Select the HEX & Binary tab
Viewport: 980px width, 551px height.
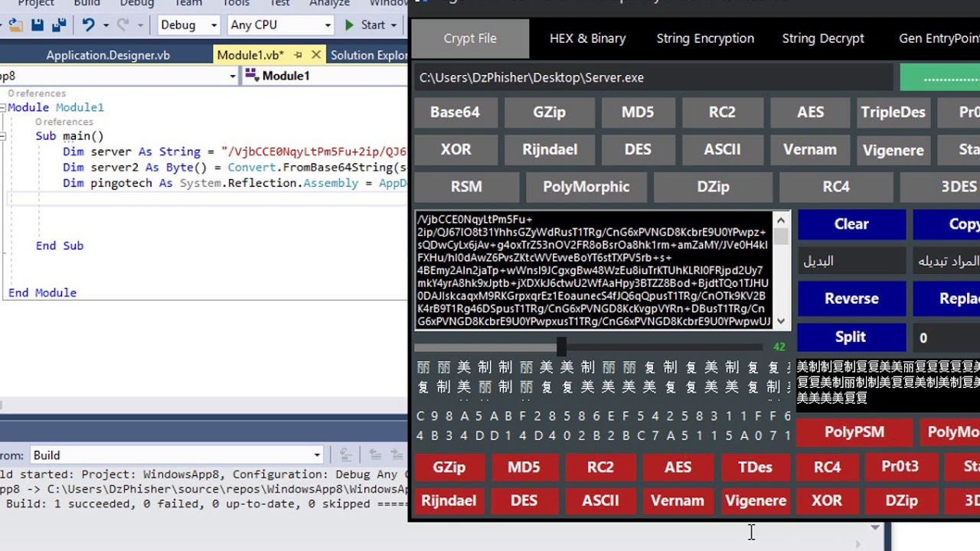587,38
